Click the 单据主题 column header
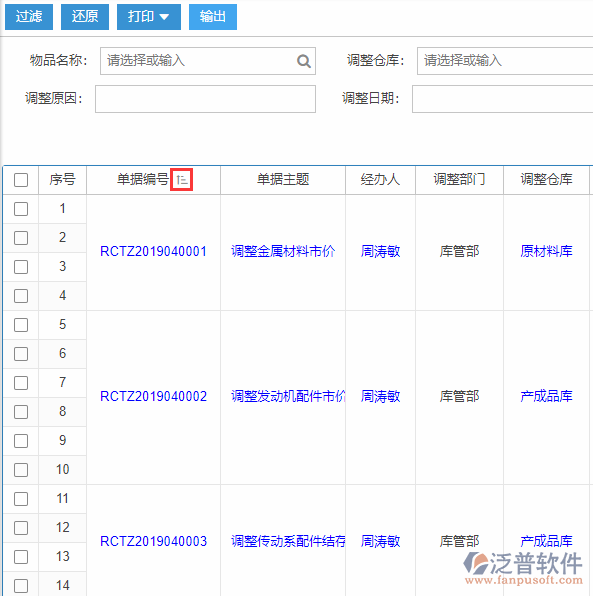 pos(283,179)
